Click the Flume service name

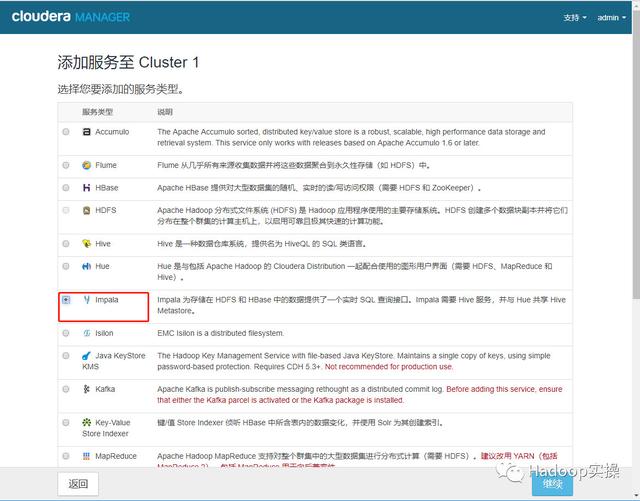106,165
